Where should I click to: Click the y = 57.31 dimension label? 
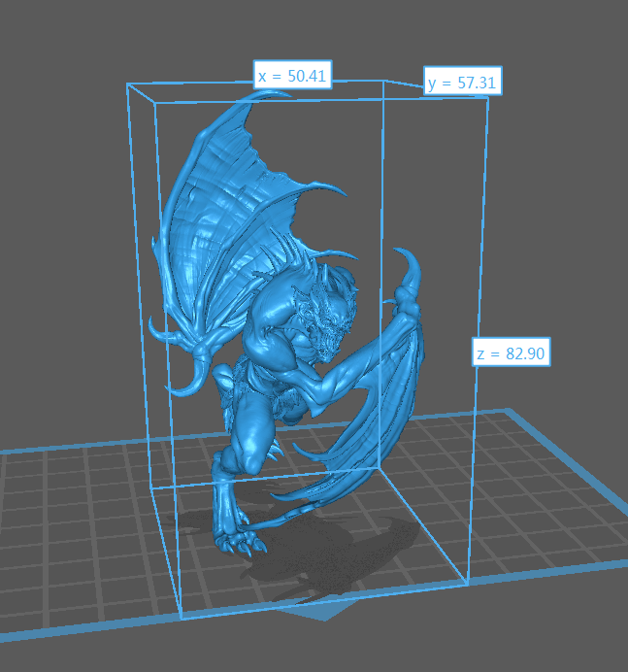pos(462,84)
